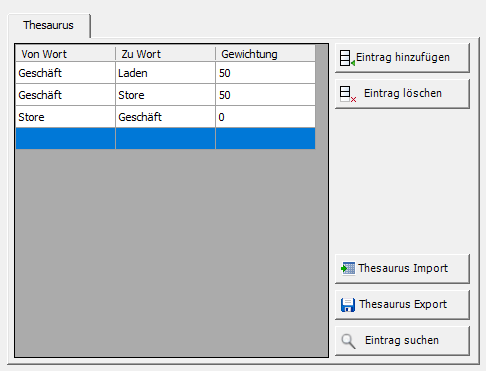Select the weight 0 cell
This screenshot has width=486, height=371.
pos(265,117)
